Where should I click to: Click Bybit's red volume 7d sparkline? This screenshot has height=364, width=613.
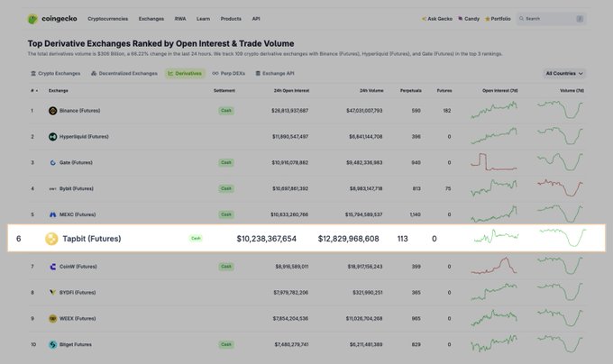click(x=560, y=187)
